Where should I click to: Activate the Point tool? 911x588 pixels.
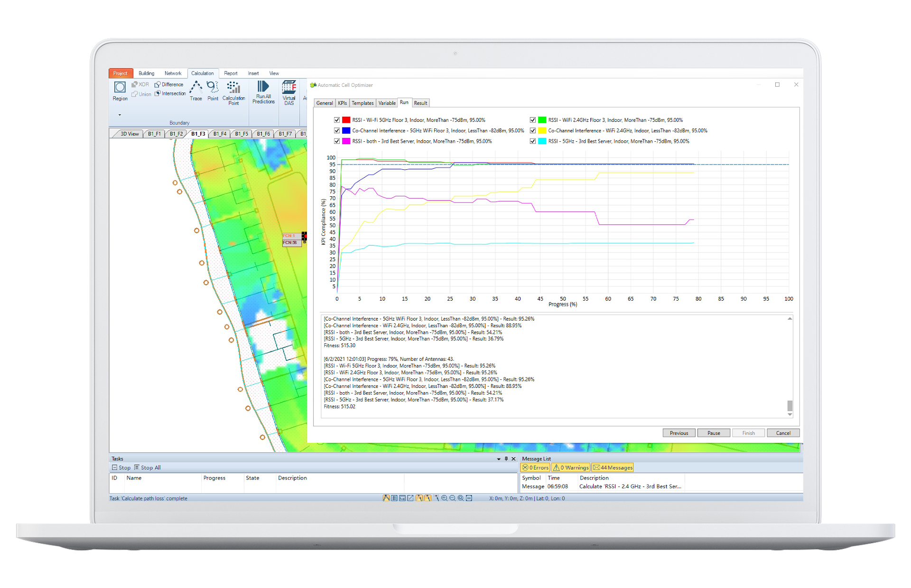[x=213, y=91]
